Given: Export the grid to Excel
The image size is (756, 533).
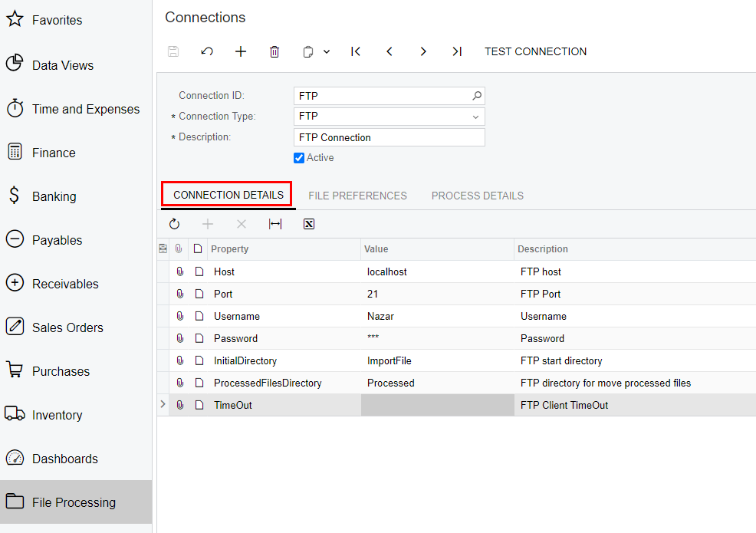Looking at the screenshot, I should coord(309,224).
